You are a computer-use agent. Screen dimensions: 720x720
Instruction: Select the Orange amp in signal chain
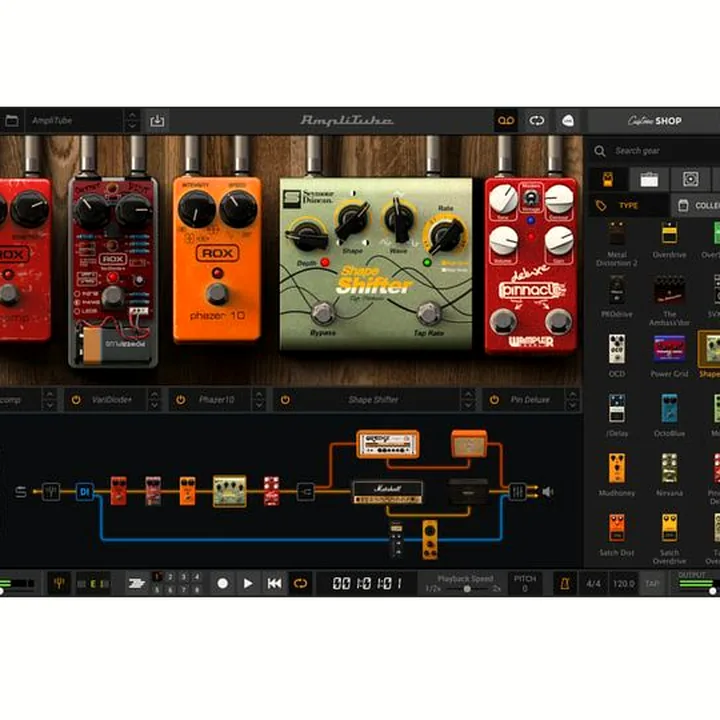point(388,444)
